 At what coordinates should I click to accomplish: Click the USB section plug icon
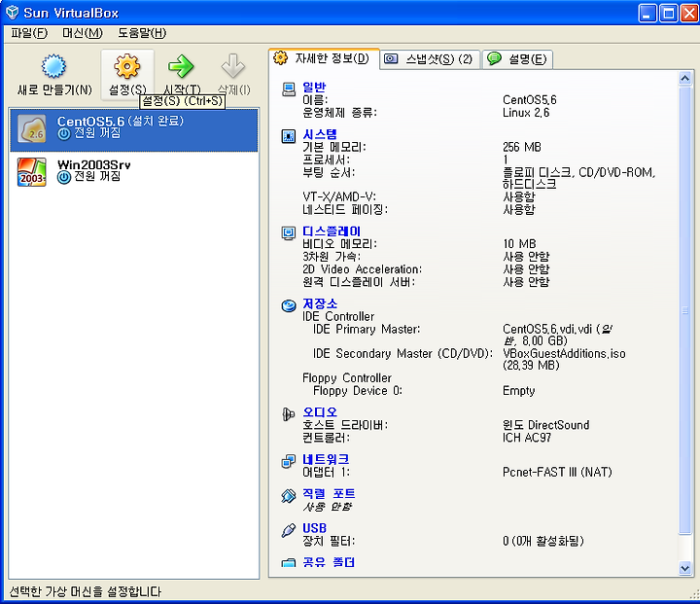click(x=289, y=530)
